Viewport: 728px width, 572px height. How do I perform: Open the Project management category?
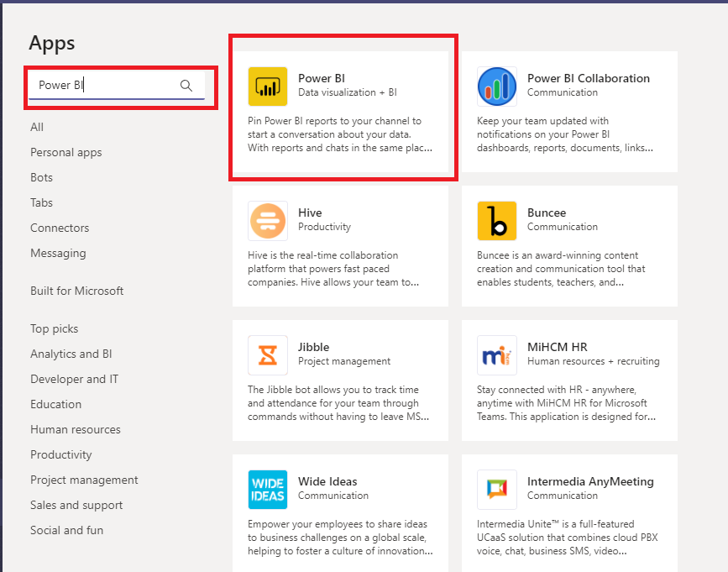(84, 480)
